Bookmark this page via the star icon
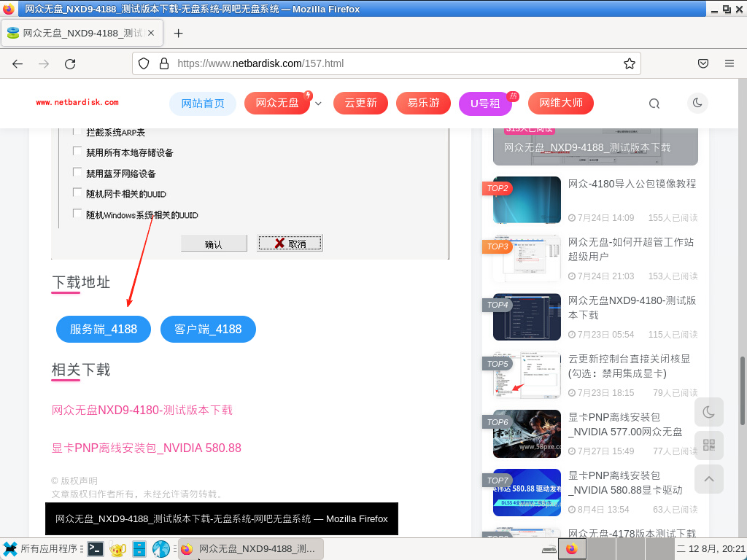 [629, 63]
